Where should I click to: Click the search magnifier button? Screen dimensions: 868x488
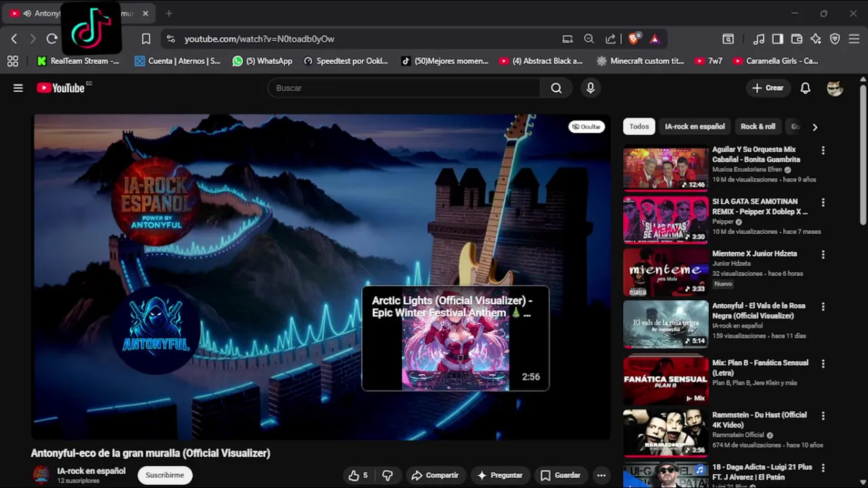coord(556,88)
